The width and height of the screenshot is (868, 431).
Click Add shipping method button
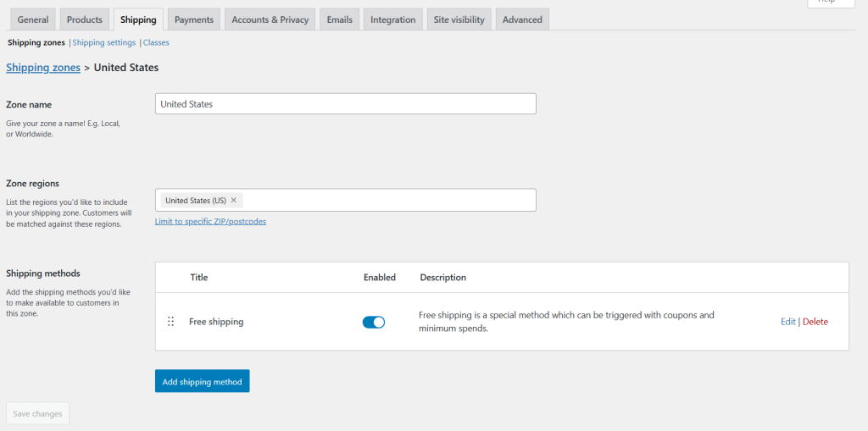point(202,381)
